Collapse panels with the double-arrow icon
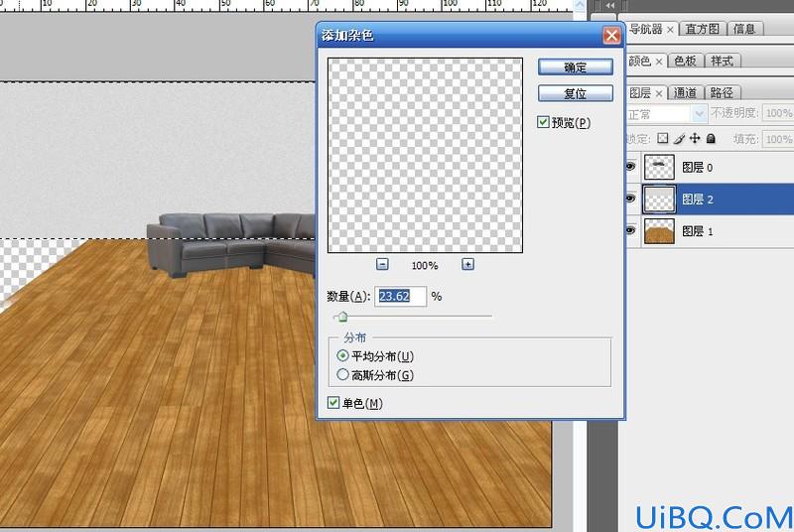Viewport: 794px width, 532px height. [x=610, y=6]
